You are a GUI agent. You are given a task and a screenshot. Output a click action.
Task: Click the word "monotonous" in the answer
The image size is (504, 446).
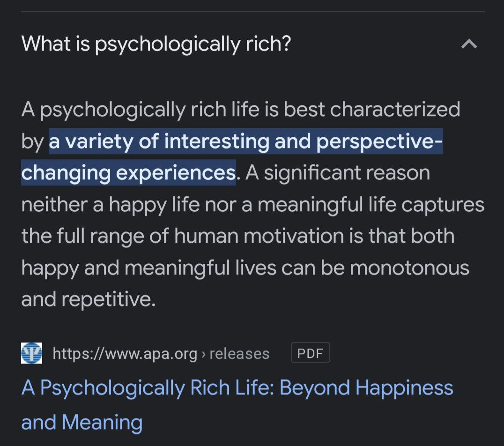pos(409,268)
